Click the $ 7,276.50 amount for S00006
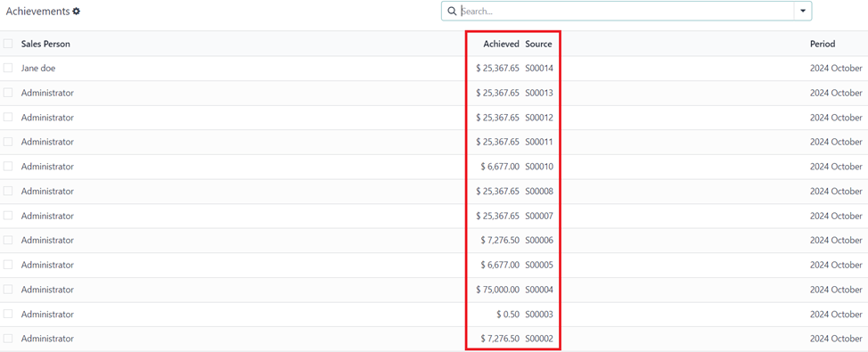Viewport: 868px width, 352px height. point(501,241)
